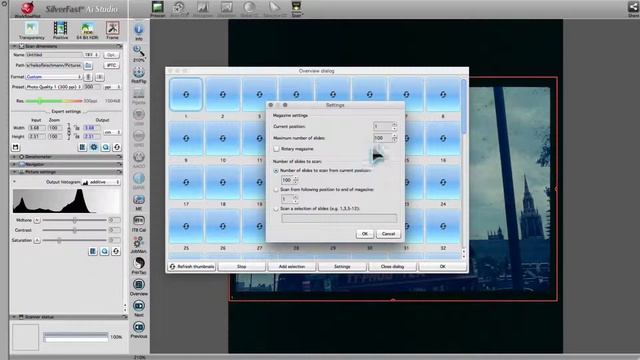Expand the Navigator panel
The image size is (640, 360).
(15, 164)
